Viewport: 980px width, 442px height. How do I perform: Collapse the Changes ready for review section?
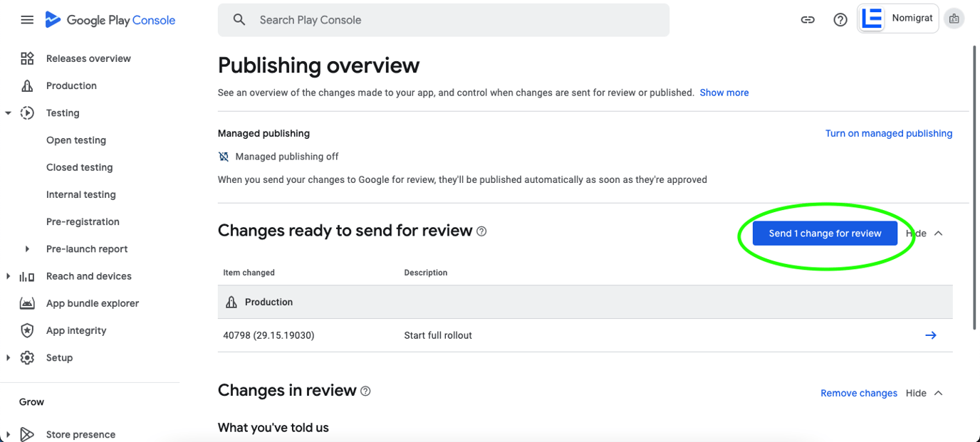938,233
